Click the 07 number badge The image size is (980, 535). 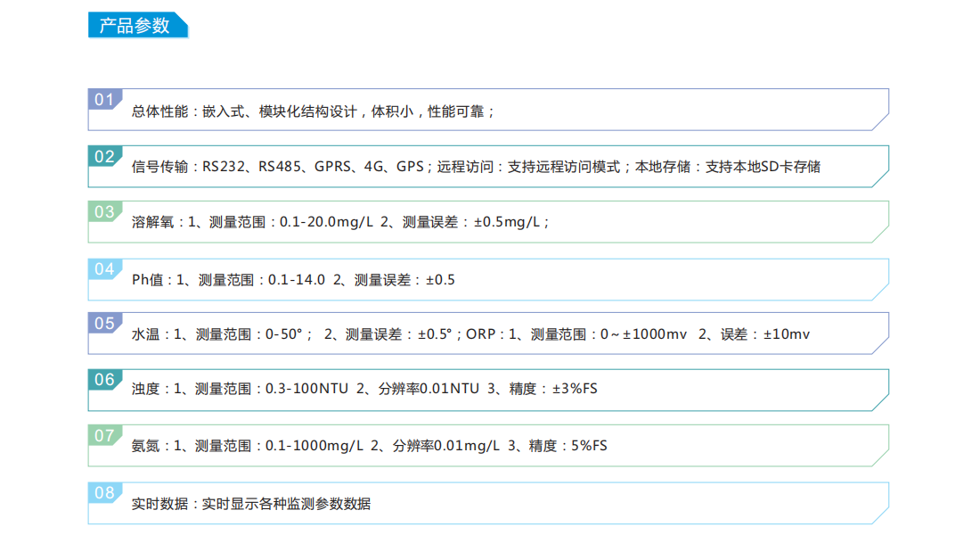104,435
